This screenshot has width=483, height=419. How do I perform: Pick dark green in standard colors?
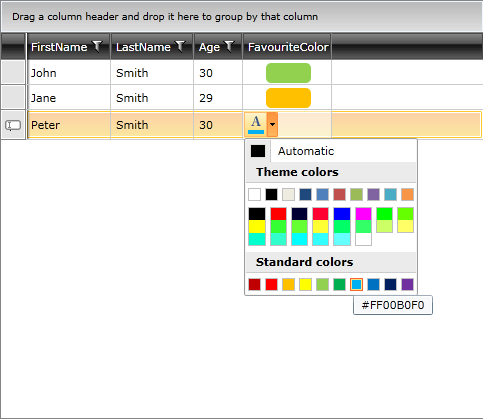[339, 284]
